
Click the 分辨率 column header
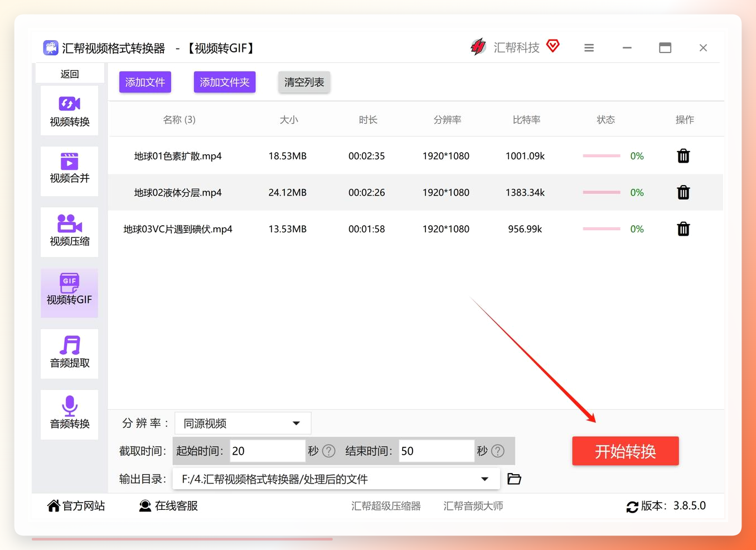(447, 120)
